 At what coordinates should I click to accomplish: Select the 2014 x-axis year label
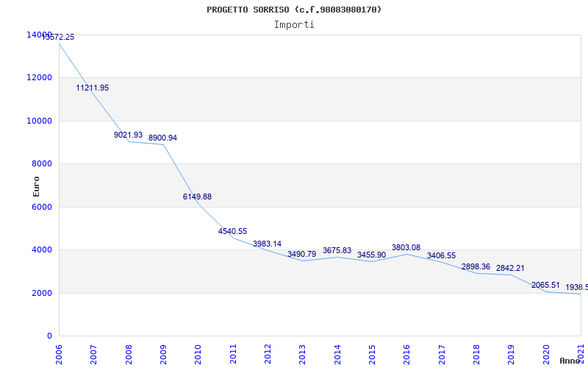pyautogui.click(x=337, y=353)
